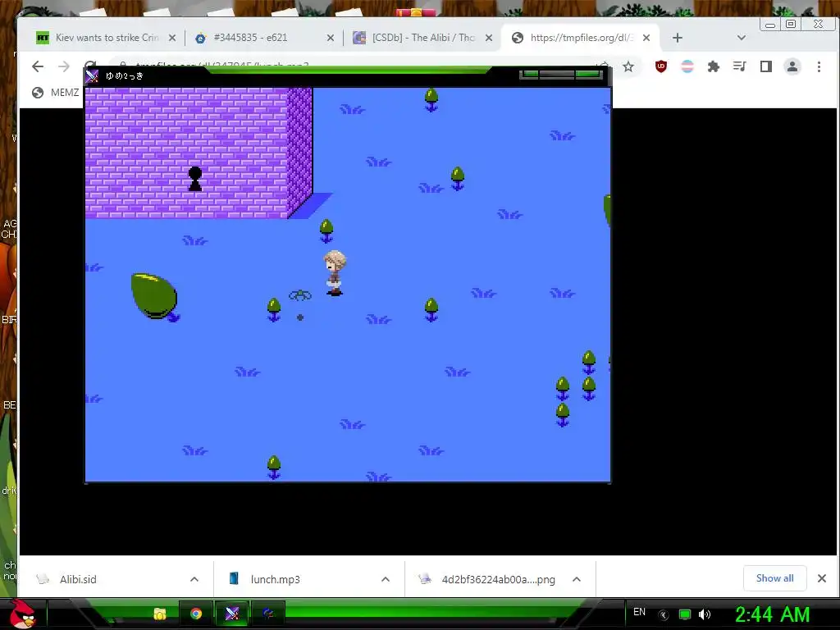Click the Angry Birds start button
The width and height of the screenshot is (840, 630).
click(x=22, y=614)
